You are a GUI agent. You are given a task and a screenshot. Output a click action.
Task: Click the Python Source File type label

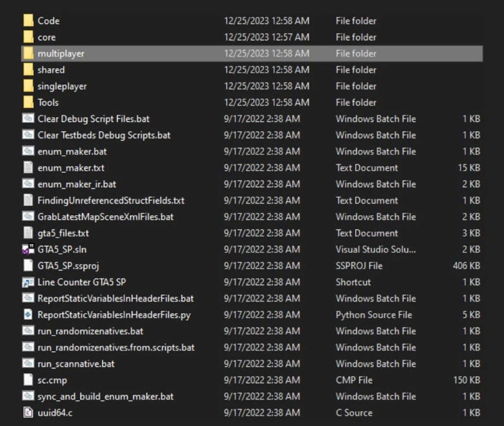pyautogui.click(x=374, y=315)
